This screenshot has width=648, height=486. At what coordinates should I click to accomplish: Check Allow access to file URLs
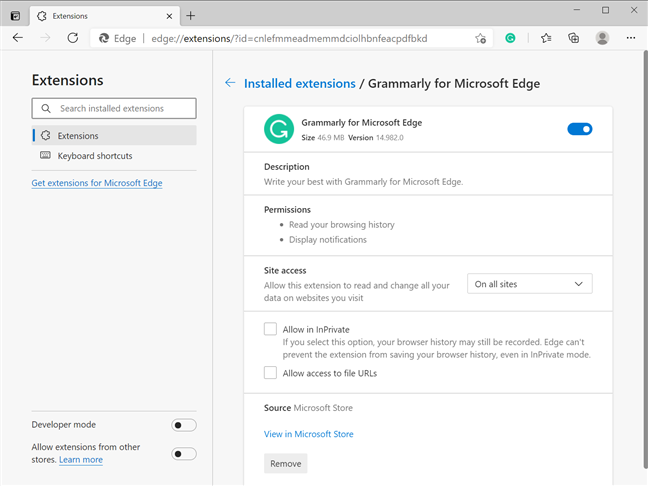[x=270, y=373]
